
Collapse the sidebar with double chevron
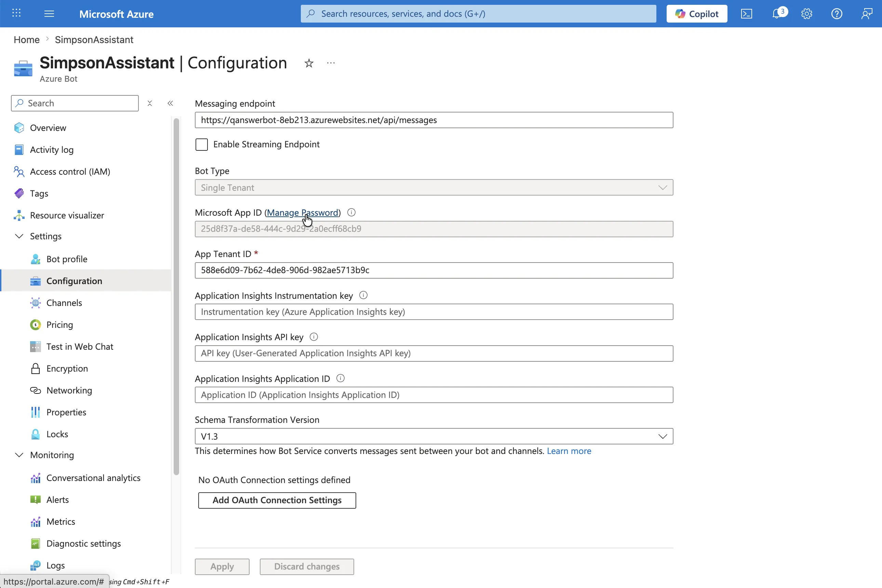pos(170,103)
